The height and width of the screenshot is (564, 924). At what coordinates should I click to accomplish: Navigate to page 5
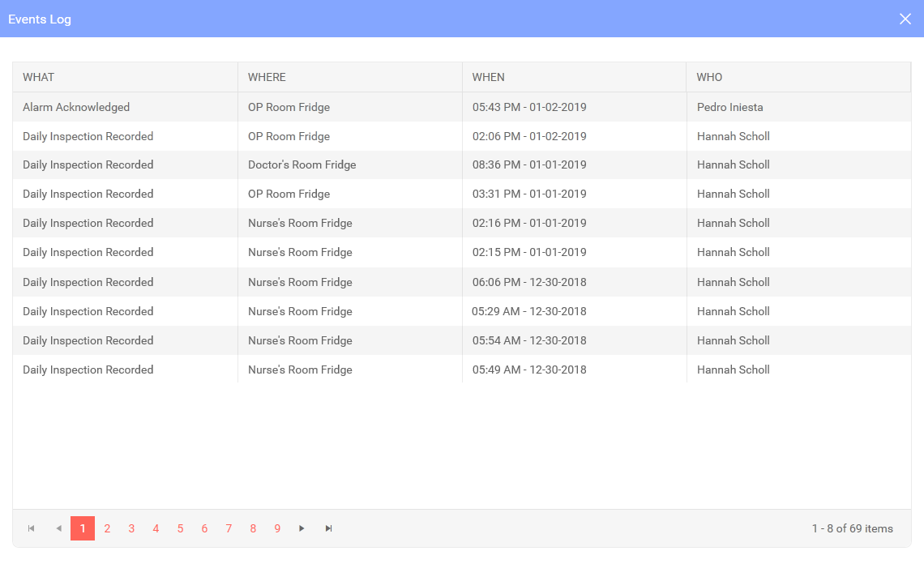(x=180, y=528)
